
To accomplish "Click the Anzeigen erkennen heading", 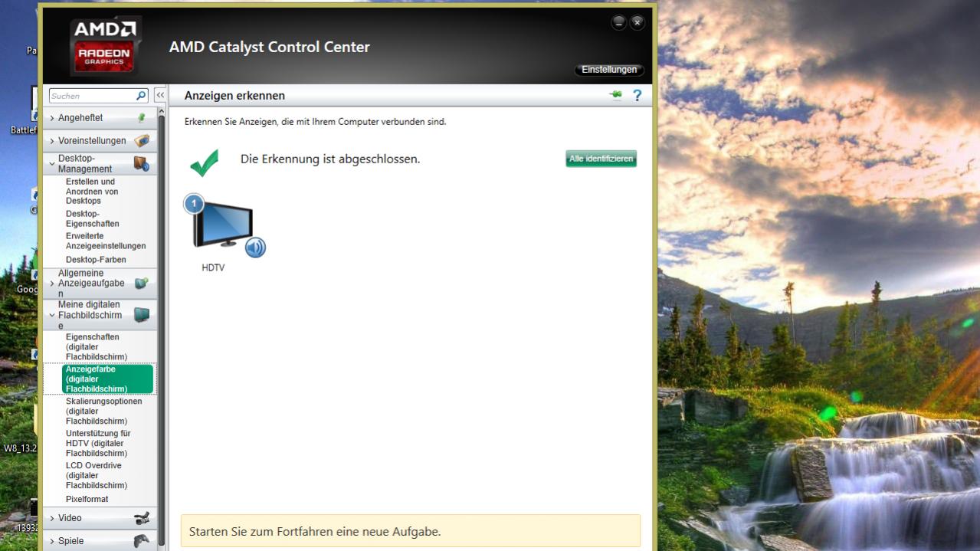I will pyautogui.click(x=234, y=96).
